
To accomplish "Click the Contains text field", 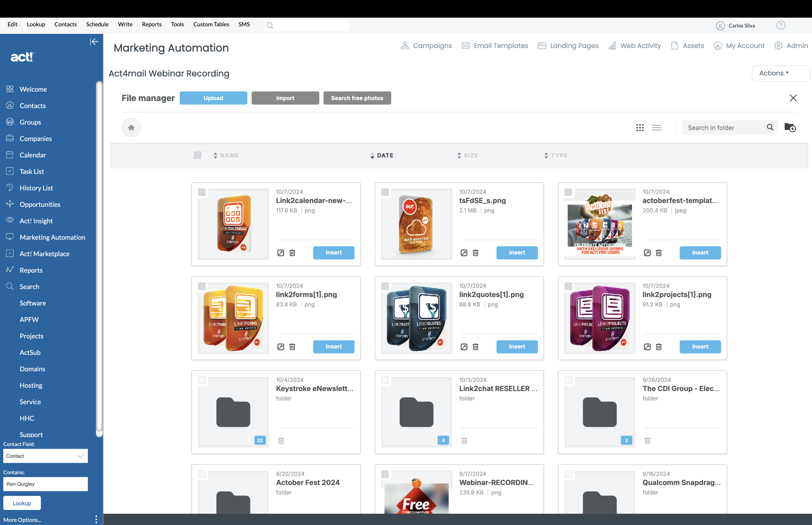I will tap(45, 484).
